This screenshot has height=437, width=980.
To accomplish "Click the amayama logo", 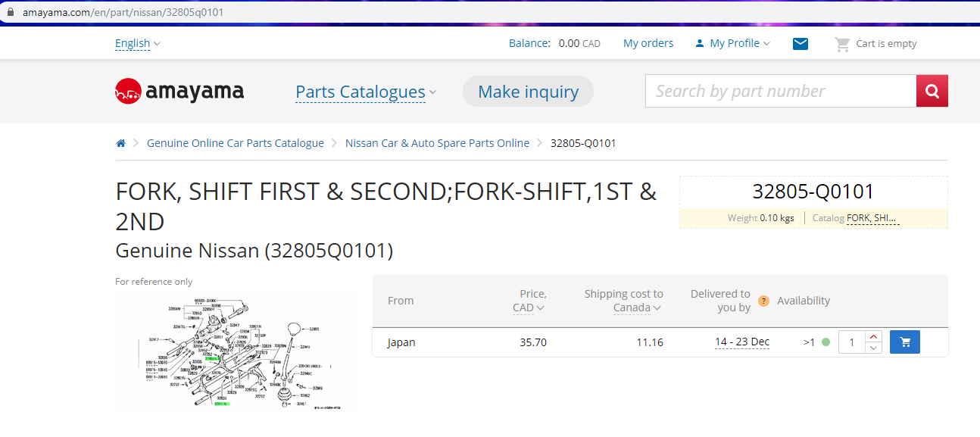I will 179,92.
